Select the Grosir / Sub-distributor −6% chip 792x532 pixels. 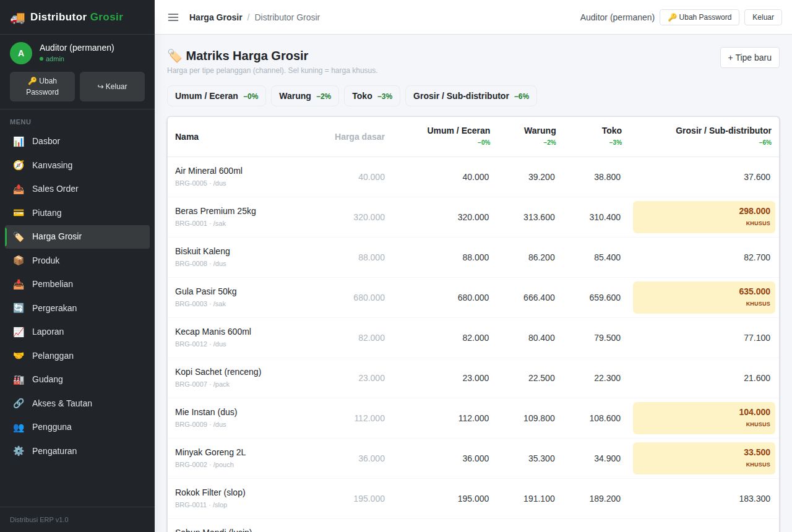point(471,96)
